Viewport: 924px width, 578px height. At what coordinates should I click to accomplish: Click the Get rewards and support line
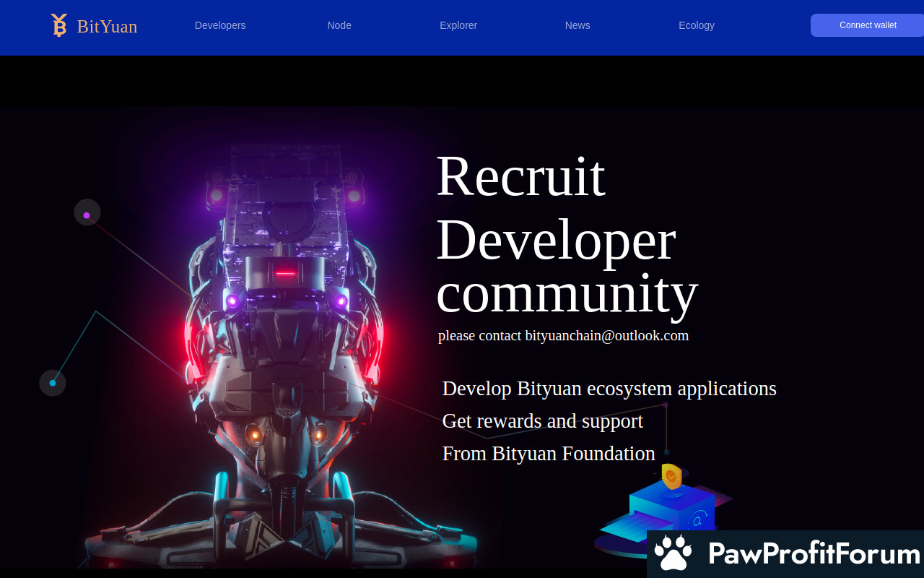(x=542, y=421)
